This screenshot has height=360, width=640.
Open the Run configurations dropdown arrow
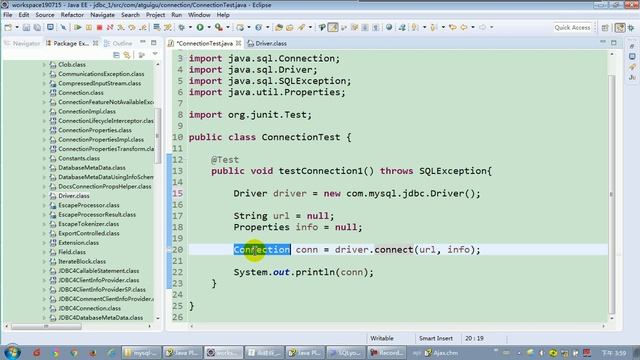(x=209, y=27)
